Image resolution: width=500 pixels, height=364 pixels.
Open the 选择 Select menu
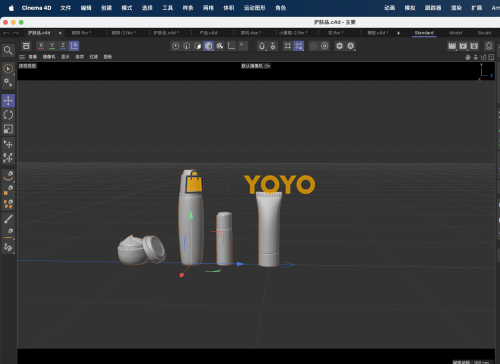point(147,8)
